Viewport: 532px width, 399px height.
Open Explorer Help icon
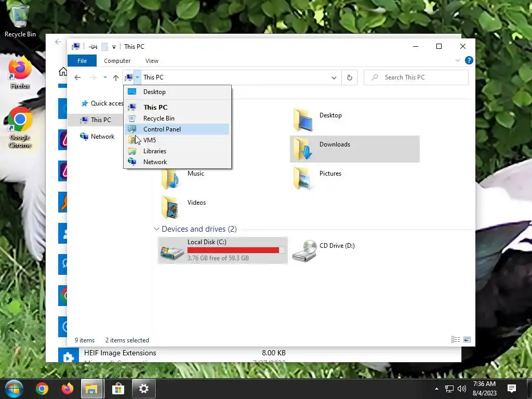[x=469, y=60]
